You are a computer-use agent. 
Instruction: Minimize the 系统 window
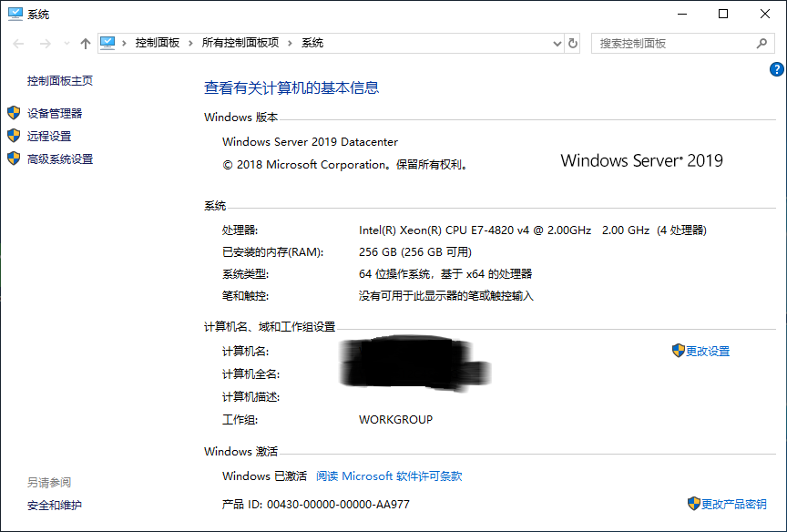tap(681, 14)
